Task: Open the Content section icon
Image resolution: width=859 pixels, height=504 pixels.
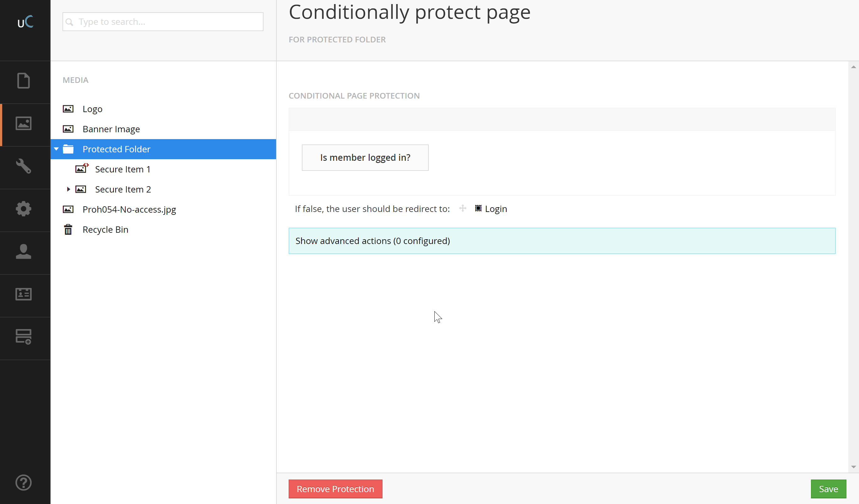Action: (x=24, y=81)
